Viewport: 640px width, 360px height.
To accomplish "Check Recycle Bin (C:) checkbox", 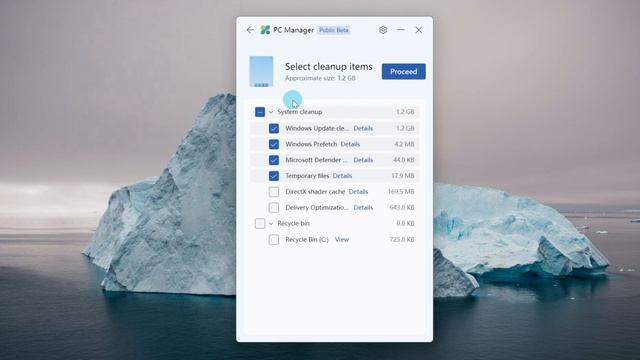I will tap(274, 240).
